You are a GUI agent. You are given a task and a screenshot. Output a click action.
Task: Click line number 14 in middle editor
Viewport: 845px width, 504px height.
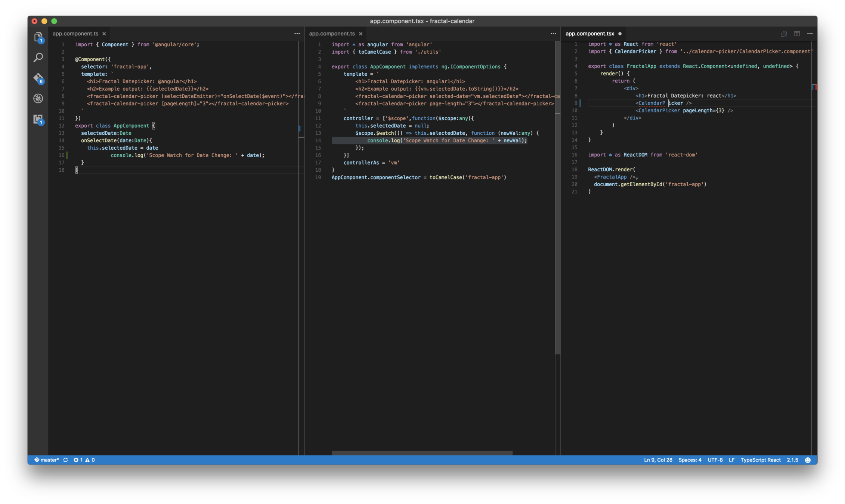pyautogui.click(x=318, y=140)
